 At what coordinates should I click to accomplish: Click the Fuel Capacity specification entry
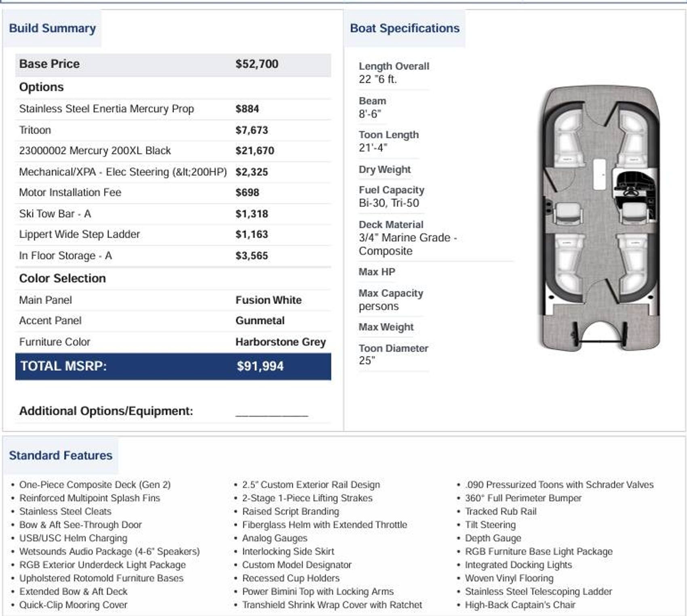(392, 196)
